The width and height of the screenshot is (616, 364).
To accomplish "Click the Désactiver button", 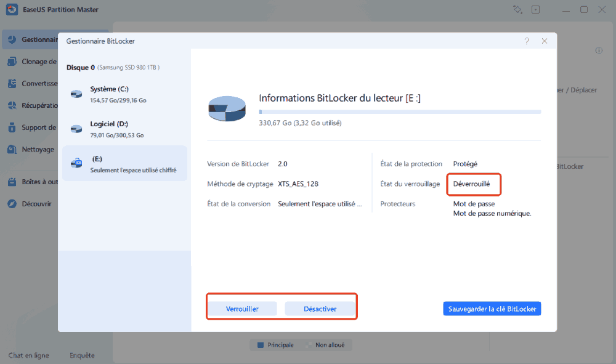I will (320, 309).
